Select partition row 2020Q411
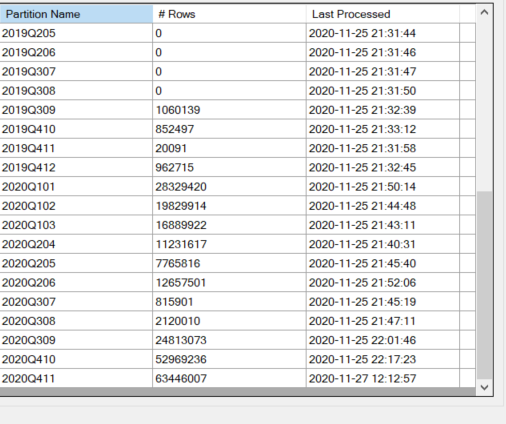Image resolution: width=506 pixels, height=424 pixels. point(238,378)
